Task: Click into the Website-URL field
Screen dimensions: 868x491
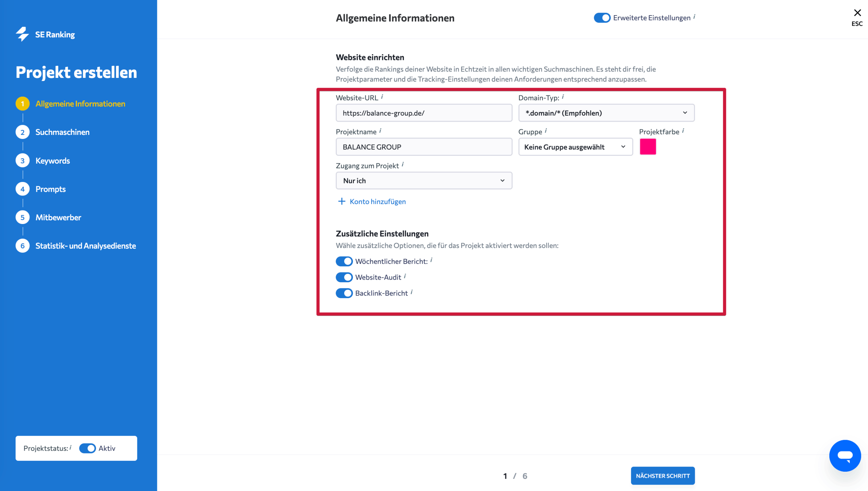Action: tap(424, 113)
